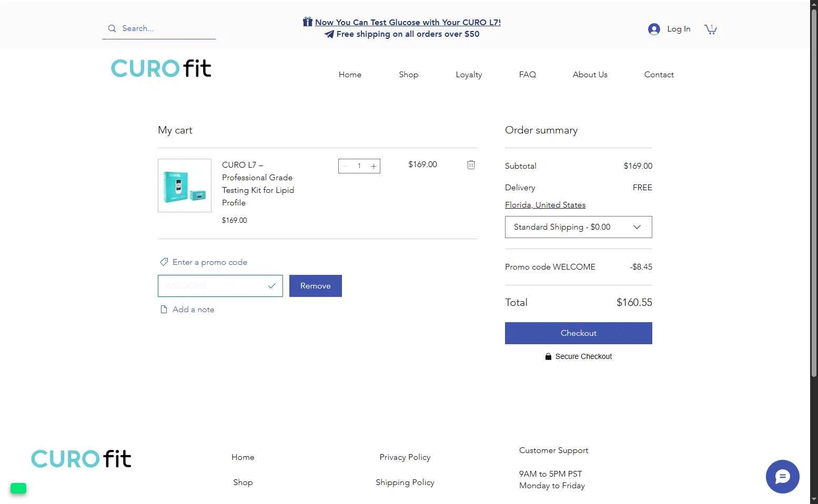The image size is (818, 504).
Task: Click the user avatar icon beside Log In
Action: [654, 29]
